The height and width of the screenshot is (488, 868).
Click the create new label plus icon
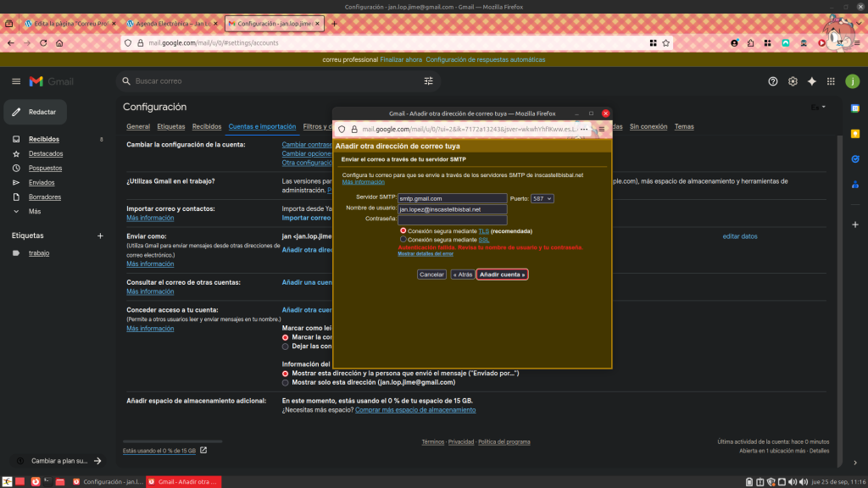(100, 236)
